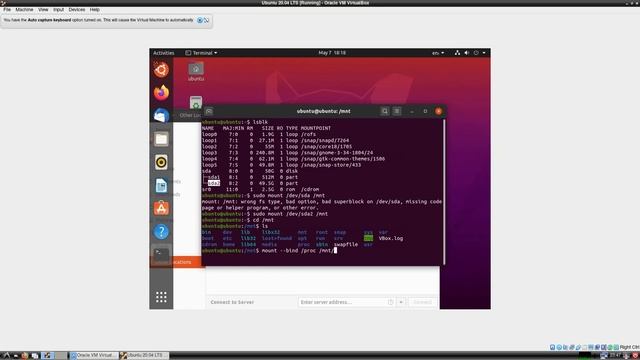The width and height of the screenshot is (640, 360).
Task: Select the Trash desktop icon
Action: point(196,102)
